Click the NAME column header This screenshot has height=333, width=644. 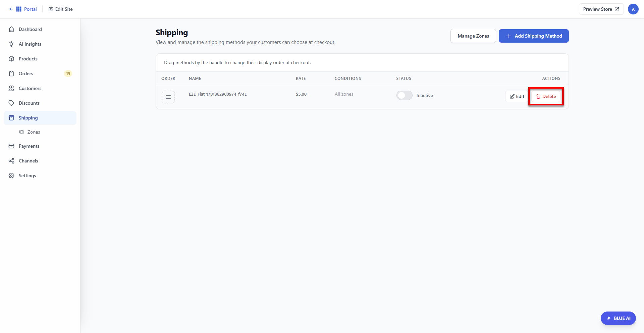click(x=195, y=78)
